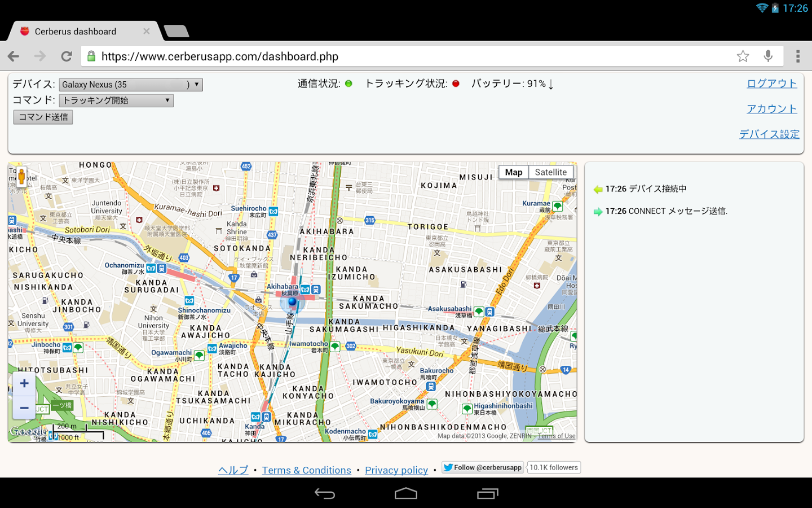The image size is (812, 508).
Task: Tap the Wi-Fi status bar icon
Action: point(762,8)
